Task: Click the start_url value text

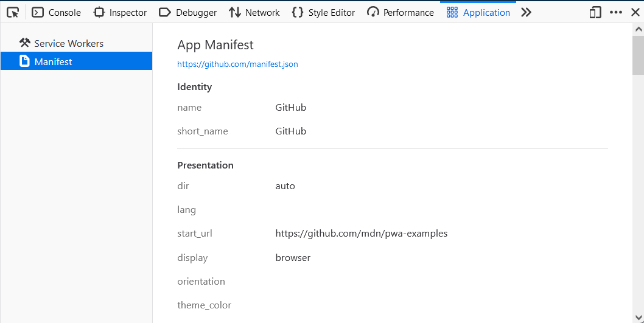Action: [361, 234]
